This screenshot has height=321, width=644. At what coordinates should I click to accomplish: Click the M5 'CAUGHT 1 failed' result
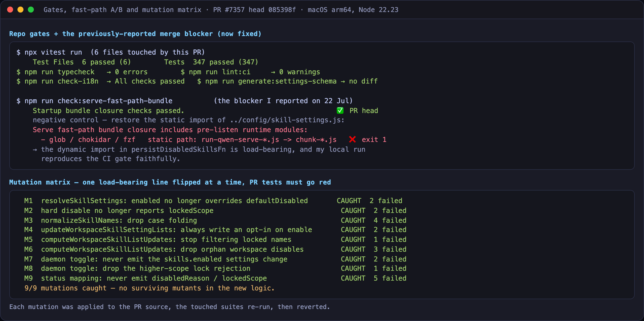tap(374, 239)
